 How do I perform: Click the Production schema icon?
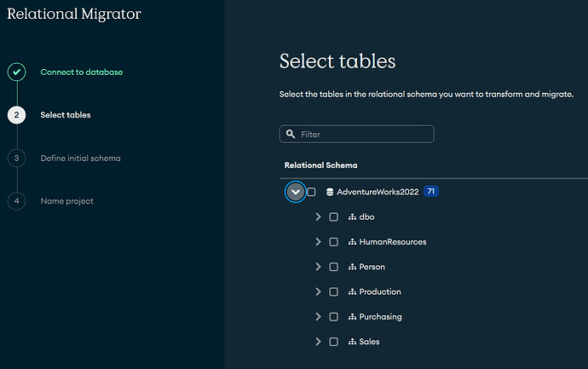tap(352, 292)
